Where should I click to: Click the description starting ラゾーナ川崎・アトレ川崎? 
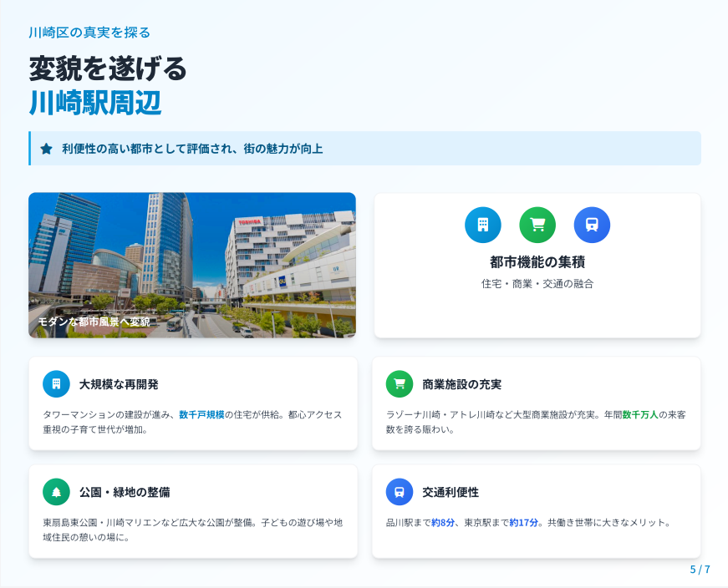coord(536,422)
